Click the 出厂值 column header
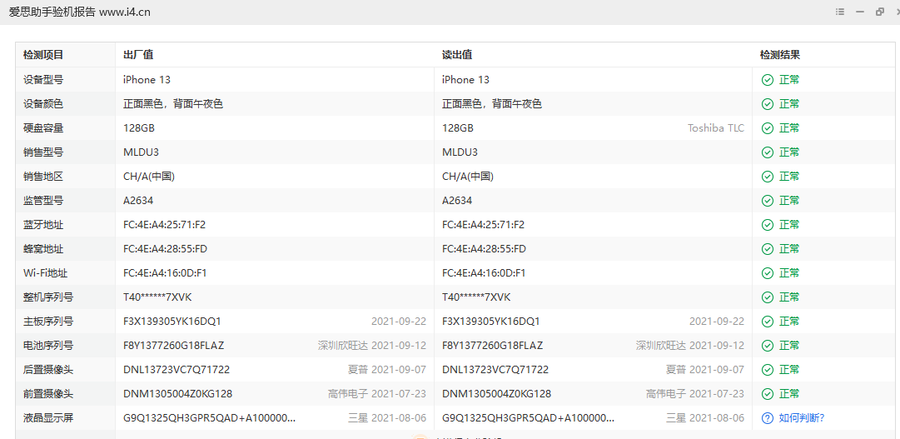Viewport: 900px width, 439px height. pos(138,55)
